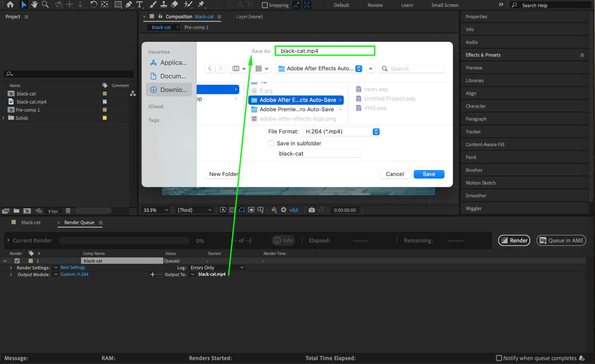The image size is (595, 364).
Task: Select the Puppet Pin tool
Action: (x=201, y=4)
